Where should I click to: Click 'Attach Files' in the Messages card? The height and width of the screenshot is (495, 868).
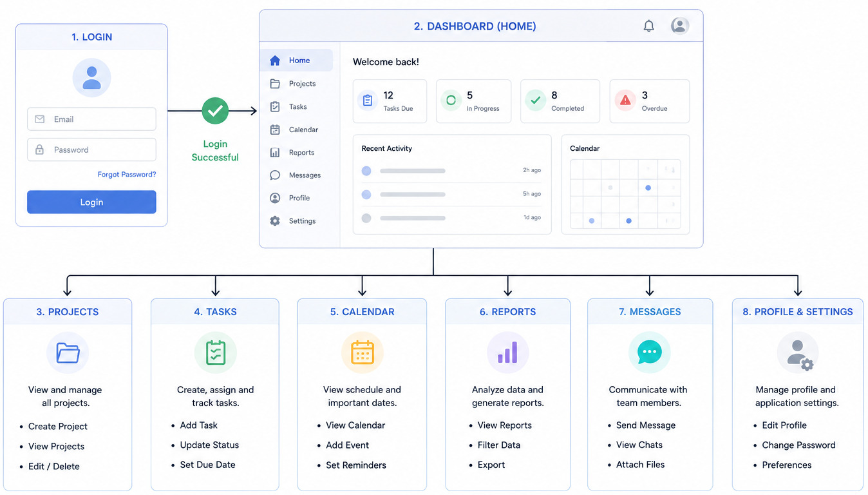pos(640,465)
